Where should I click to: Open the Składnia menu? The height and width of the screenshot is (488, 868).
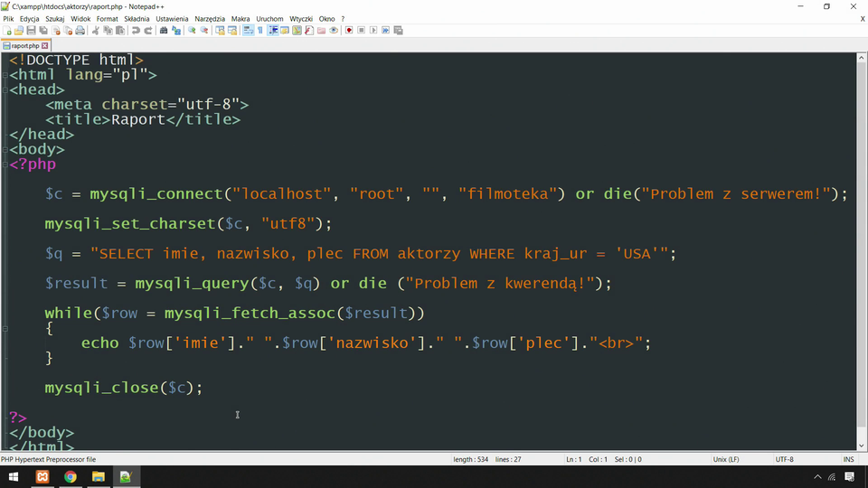pos(137,18)
